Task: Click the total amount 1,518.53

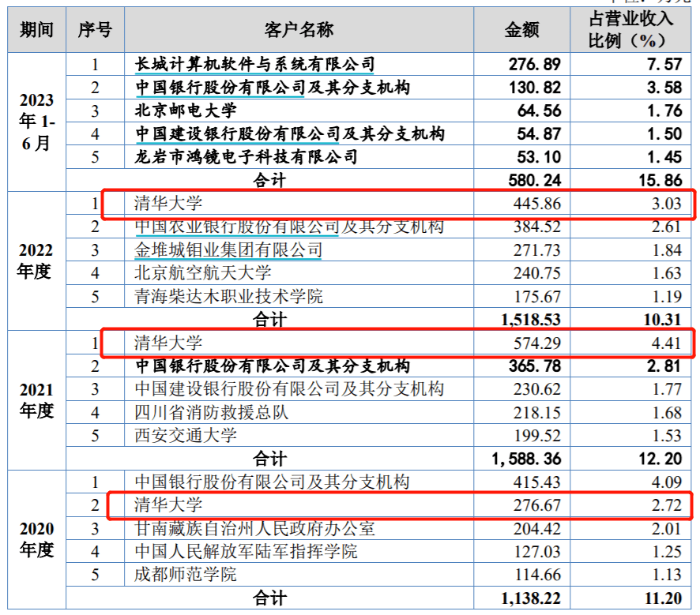Action: [x=531, y=320]
